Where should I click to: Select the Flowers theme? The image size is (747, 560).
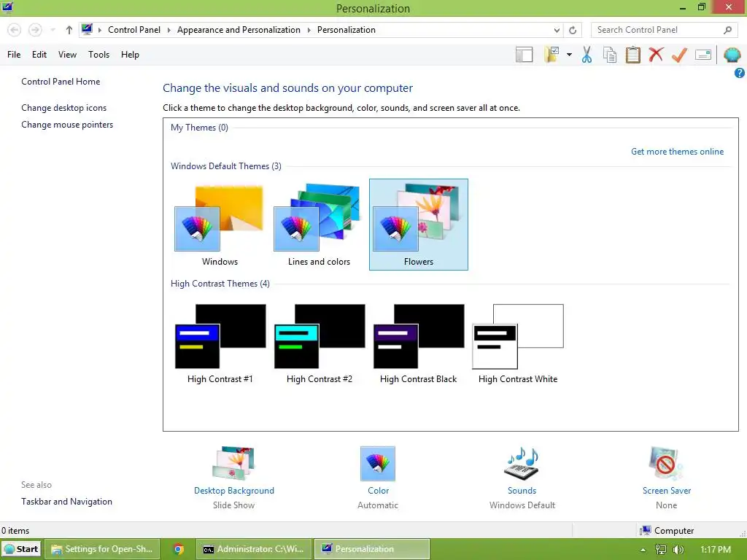tap(418, 225)
